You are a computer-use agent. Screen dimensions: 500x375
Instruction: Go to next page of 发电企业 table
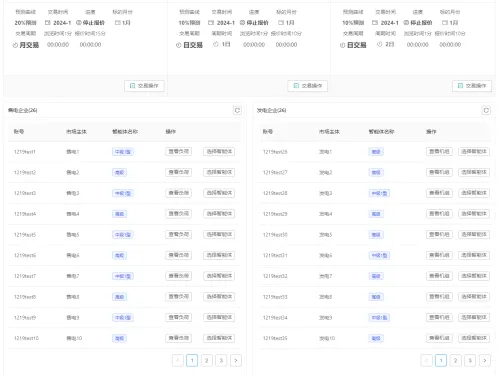click(485, 360)
